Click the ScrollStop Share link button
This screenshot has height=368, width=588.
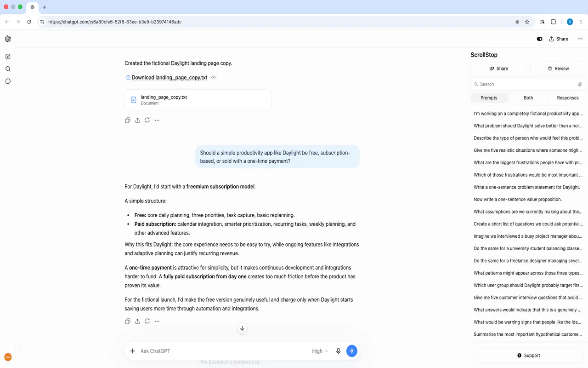coord(499,69)
